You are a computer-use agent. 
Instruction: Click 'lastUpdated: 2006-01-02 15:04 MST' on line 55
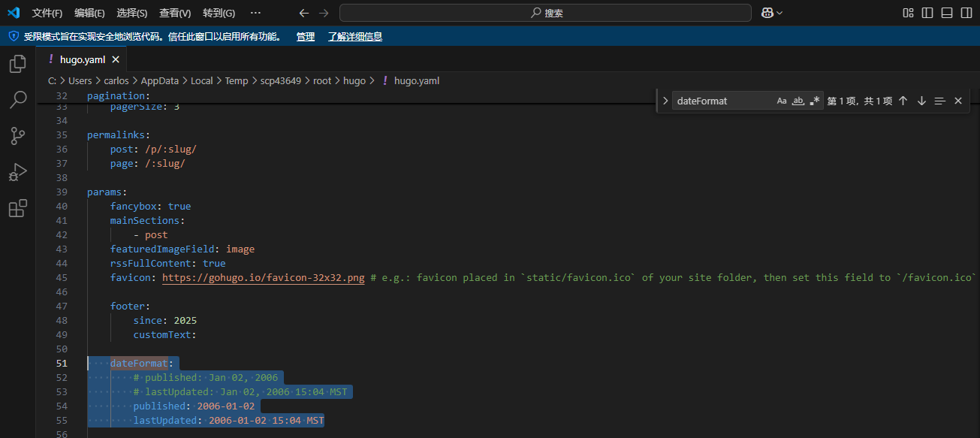tap(229, 421)
